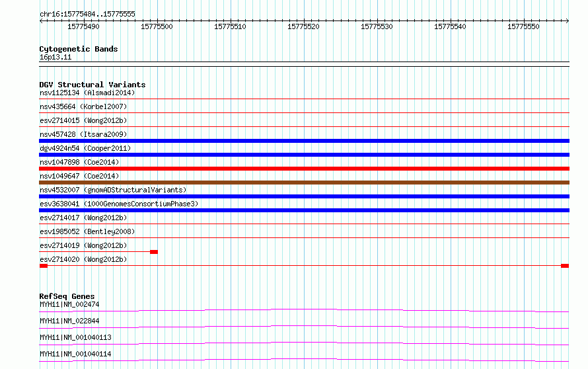Click the brown bar of nsv1049647
588x369 pixels.
[x=304, y=183]
